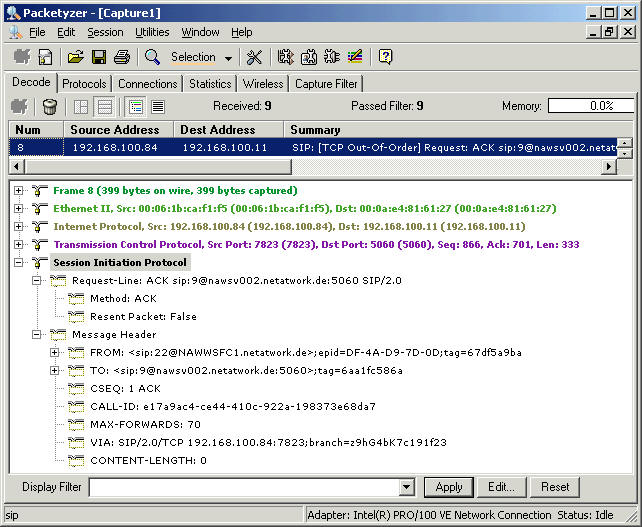Open a capture file with folder icon

(x=76, y=57)
